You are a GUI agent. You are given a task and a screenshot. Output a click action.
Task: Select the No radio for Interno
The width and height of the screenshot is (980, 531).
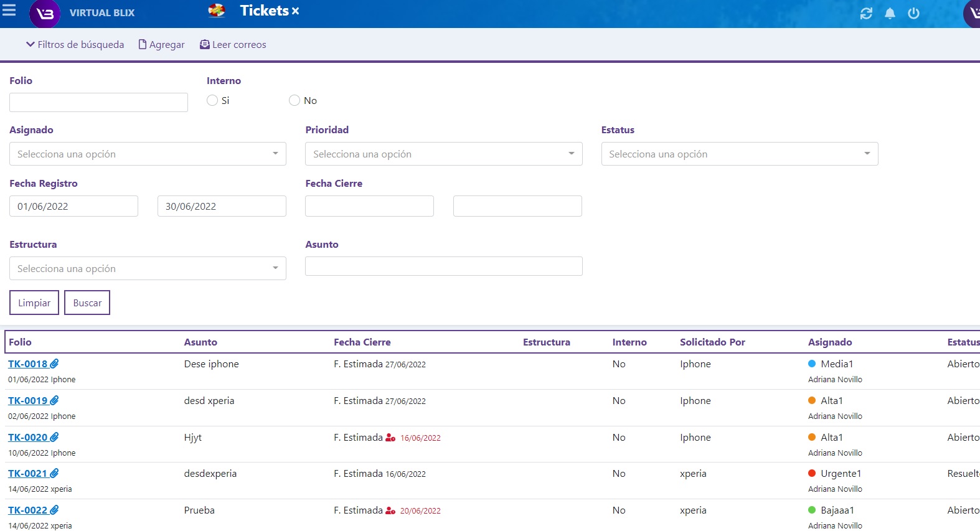pyautogui.click(x=294, y=100)
